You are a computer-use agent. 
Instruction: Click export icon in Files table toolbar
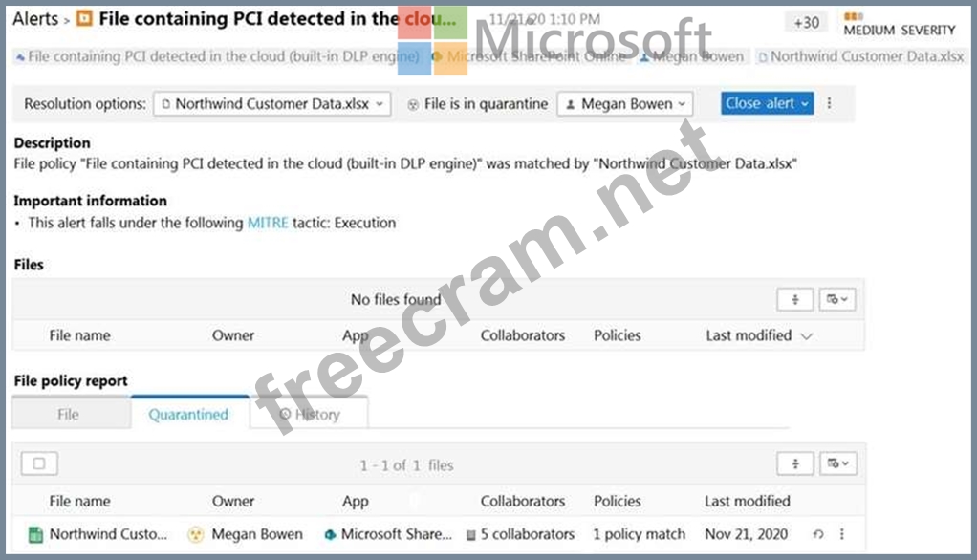point(795,300)
